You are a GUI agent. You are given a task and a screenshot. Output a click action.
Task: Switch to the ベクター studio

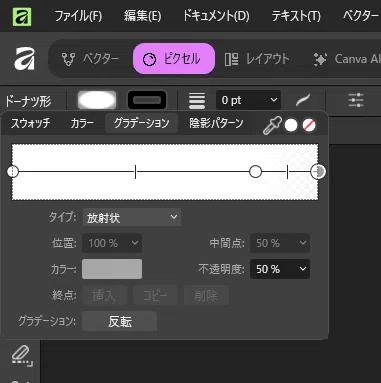tap(91, 59)
